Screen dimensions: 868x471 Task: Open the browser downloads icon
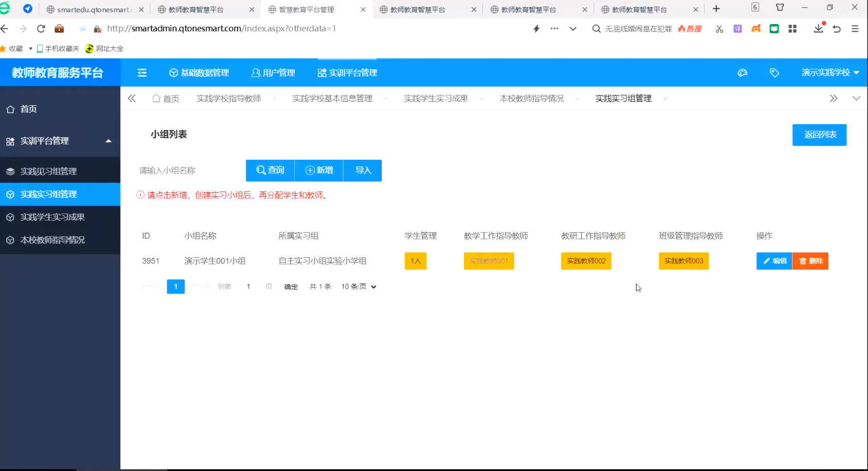coord(818,29)
